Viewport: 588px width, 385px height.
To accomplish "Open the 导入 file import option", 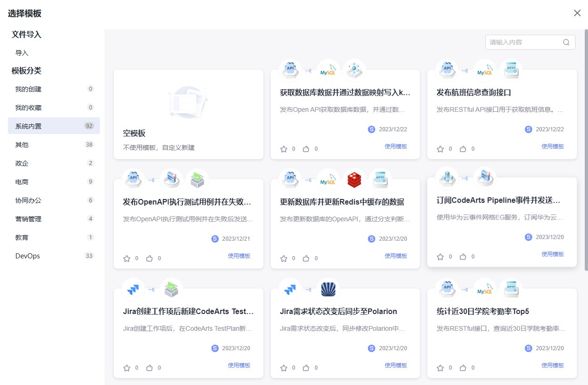I will pyautogui.click(x=22, y=53).
